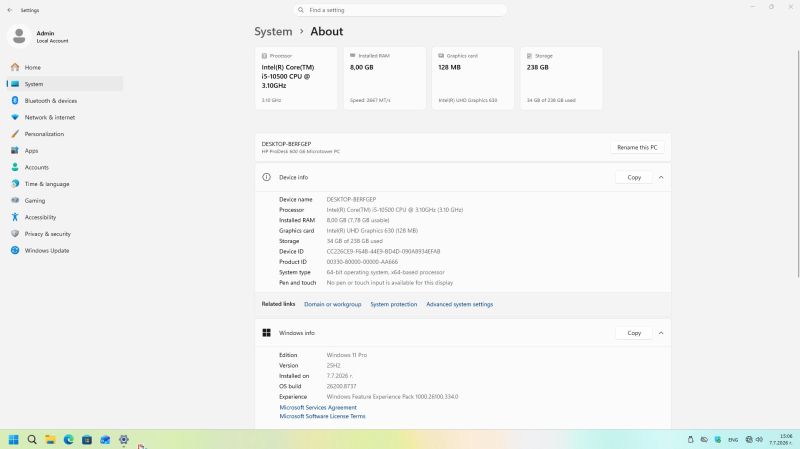Click the search magnifier in Find a setting
The image size is (800, 449).
point(301,10)
